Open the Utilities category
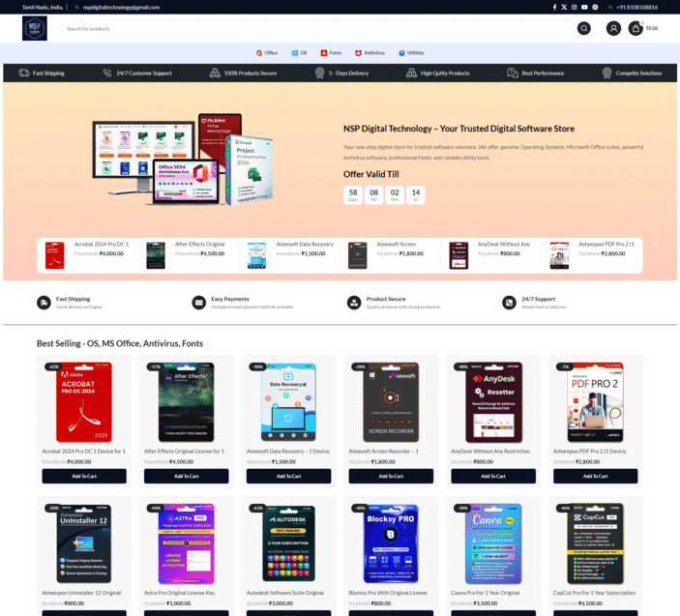Viewport: 680px width, 616px height. coord(411,53)
